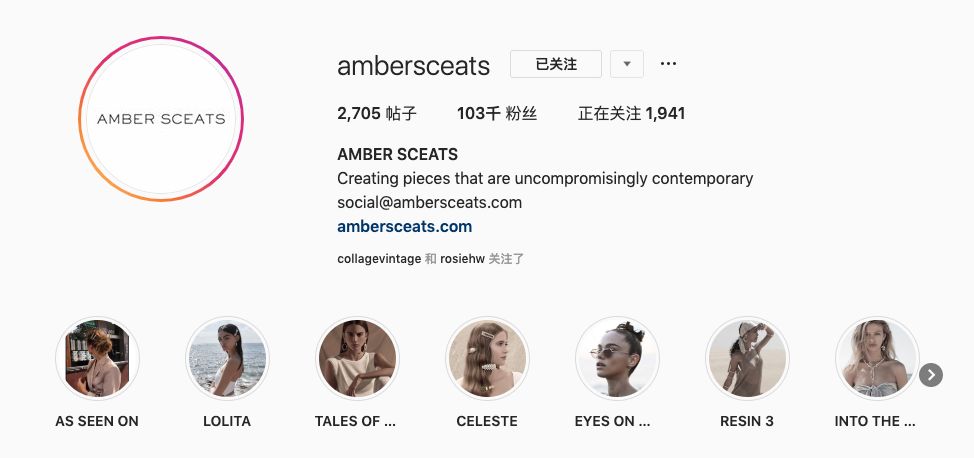Click the 2,705 帖子 posts count
The image size is (974, 458).
click(x=376, y=114)
